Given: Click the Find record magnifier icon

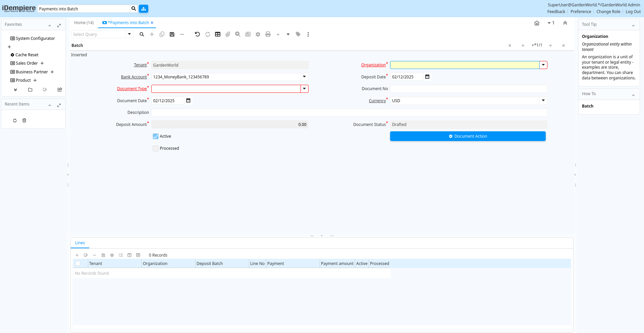Looking at the screenshot, I should [142, 34].
